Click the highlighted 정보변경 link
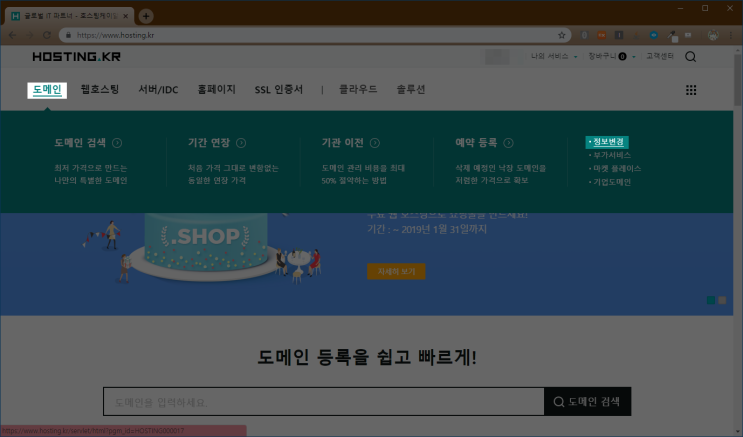Image resolution: width=743 pixels, height=437 pixels. pos(607,142)
